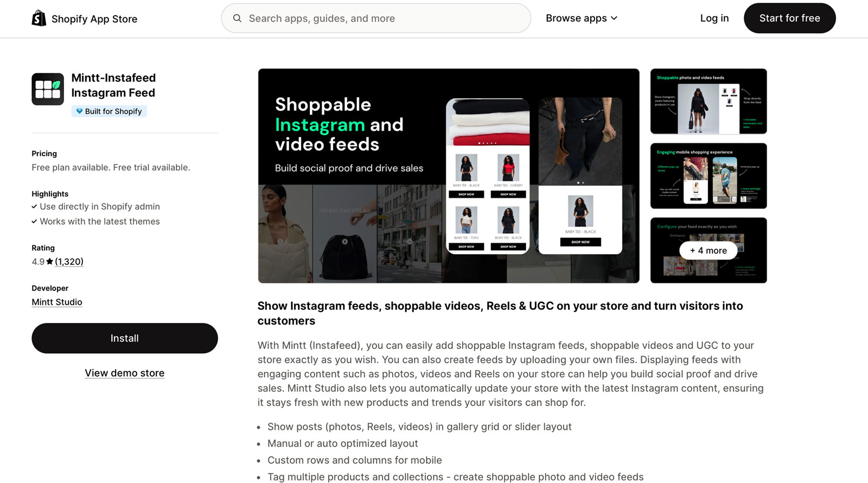
Task: Click the Manual or auto optimized layout bullet
Action: [x=343, y=443]
